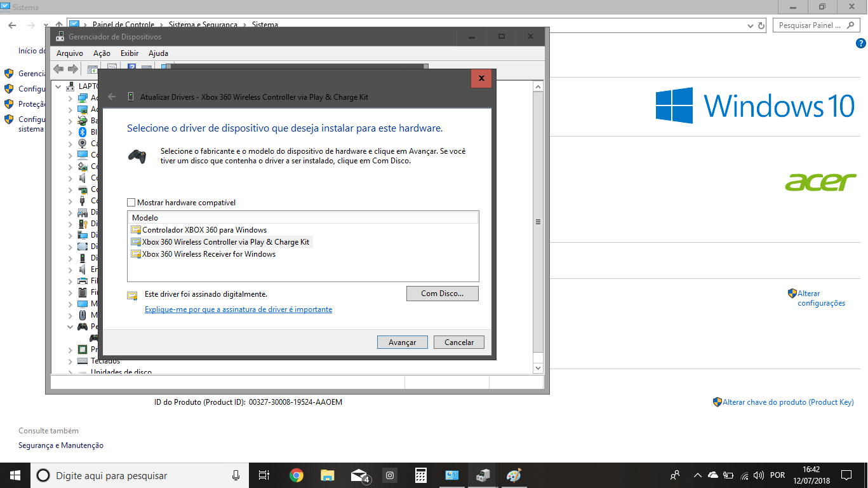Image resolution: width=868 pixels, height=488 pixels.
Task: Collapse the gamepad peripherals category chevron
Action: click(70, 327)
